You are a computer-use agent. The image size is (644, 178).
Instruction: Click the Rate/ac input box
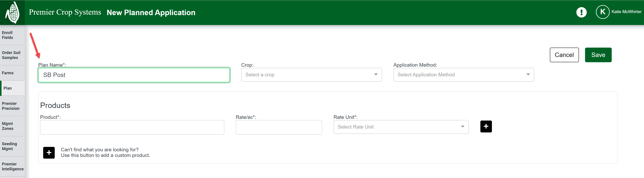pos(279,127)
